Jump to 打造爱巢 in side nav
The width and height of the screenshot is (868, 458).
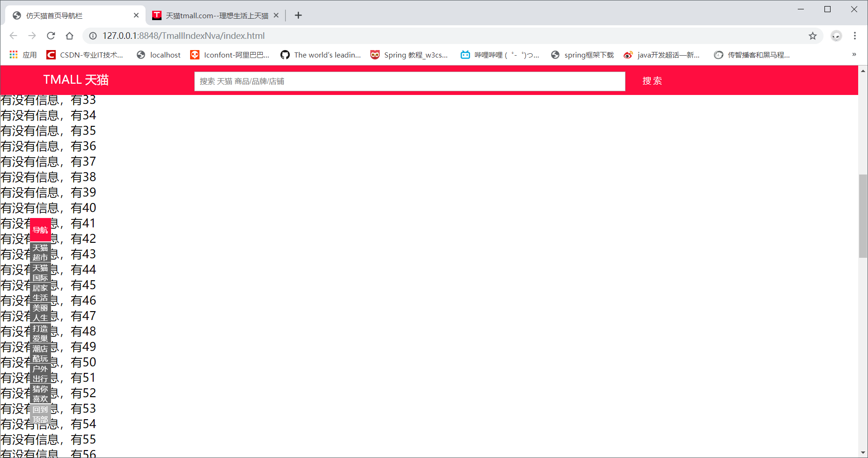(40, 334)
